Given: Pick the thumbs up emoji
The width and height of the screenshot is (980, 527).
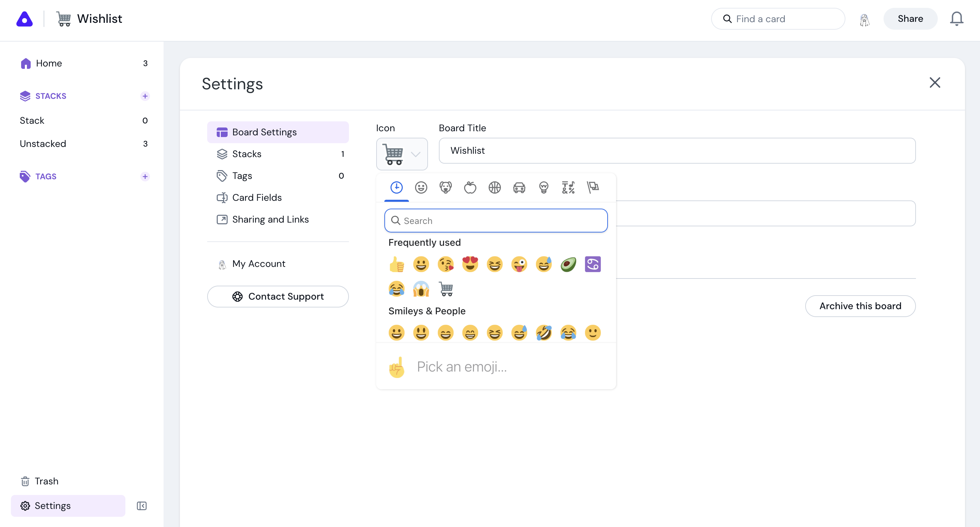Looking at the screenshot, I should [x=396, y=265].
